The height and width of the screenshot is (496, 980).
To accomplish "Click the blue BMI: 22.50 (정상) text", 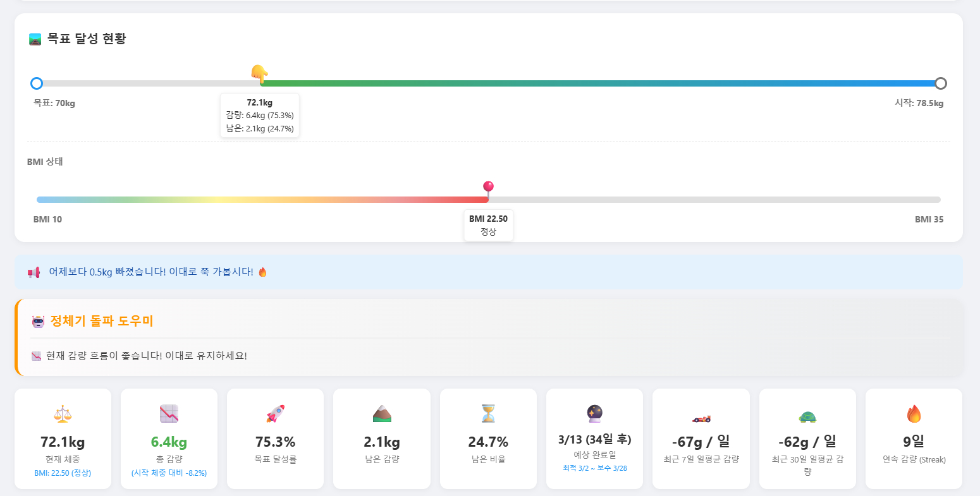I will [63, 473].
